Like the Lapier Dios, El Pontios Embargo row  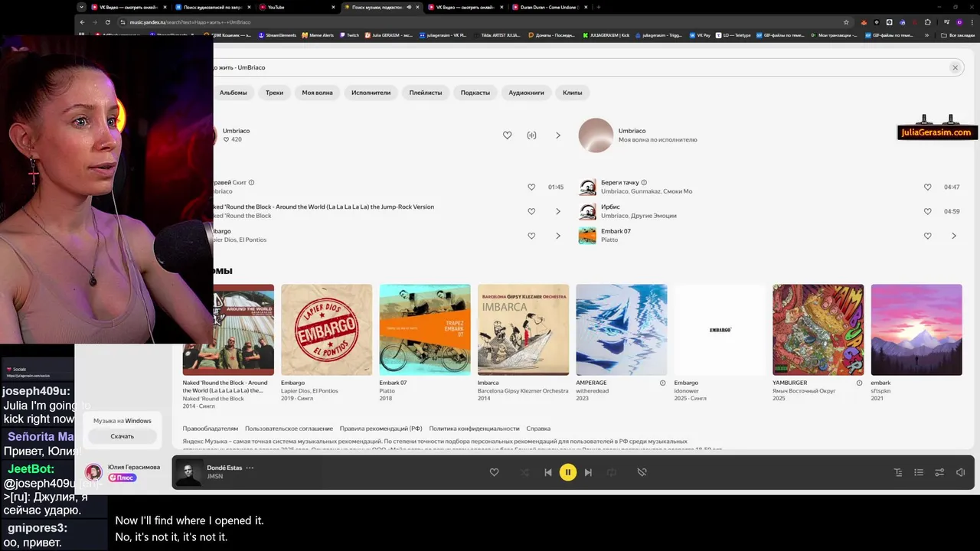click(531, 236)
